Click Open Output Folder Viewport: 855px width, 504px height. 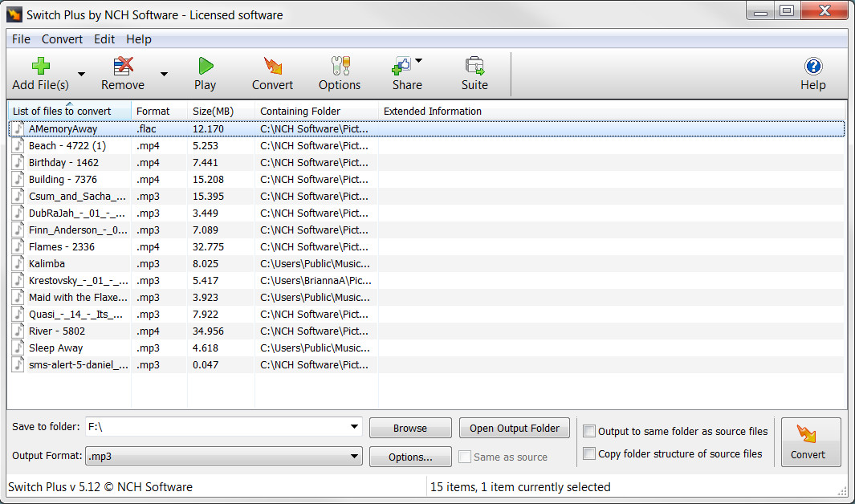pos(514,428)
